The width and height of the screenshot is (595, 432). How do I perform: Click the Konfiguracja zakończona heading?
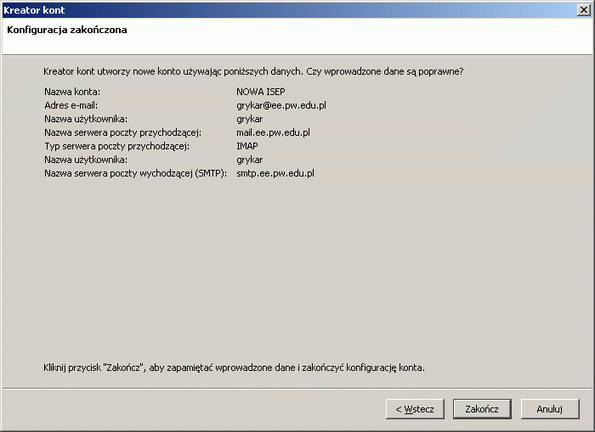(x=67, y=30)
